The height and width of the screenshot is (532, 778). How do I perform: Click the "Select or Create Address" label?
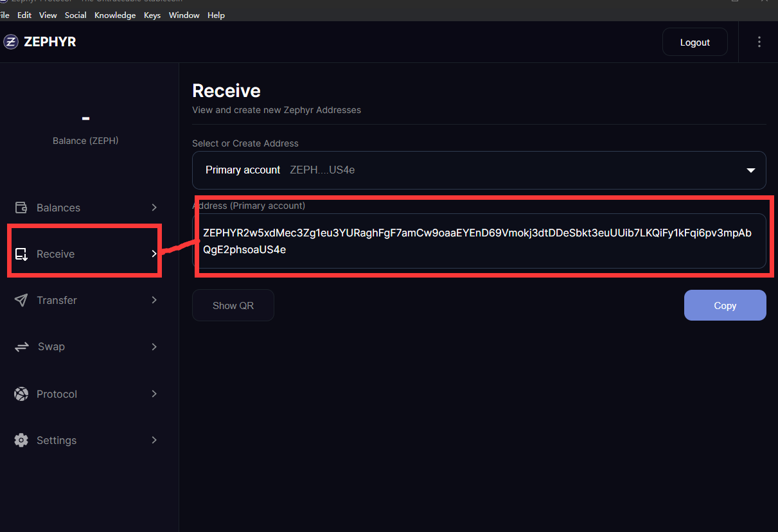tap(245, 143)
